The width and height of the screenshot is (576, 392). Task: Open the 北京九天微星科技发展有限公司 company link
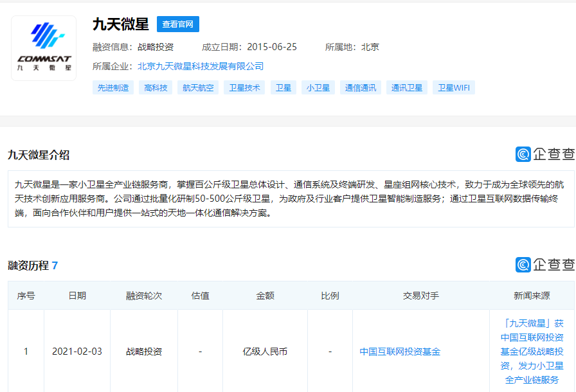(201, 66)
